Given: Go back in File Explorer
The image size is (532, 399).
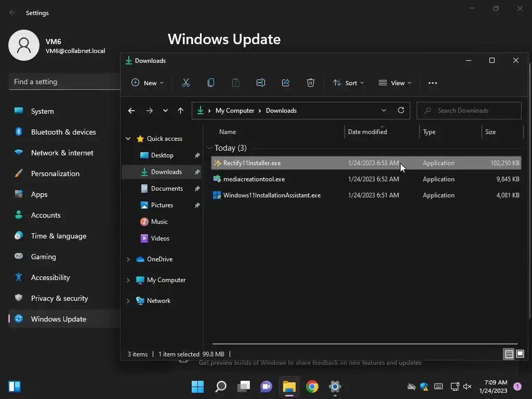Looking at the screenshot, I should pos(131,111).
